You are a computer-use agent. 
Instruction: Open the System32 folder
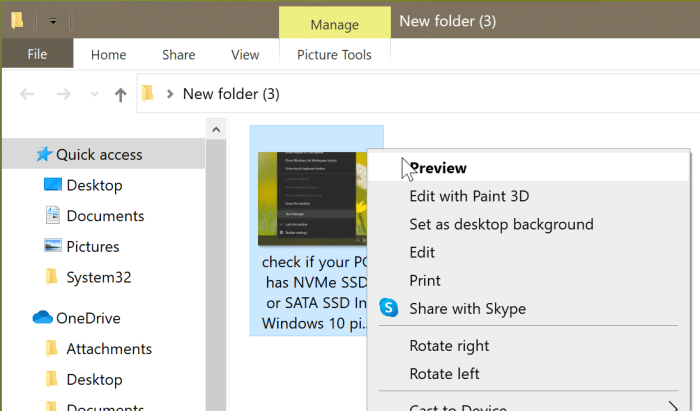[x=99, y=278]
